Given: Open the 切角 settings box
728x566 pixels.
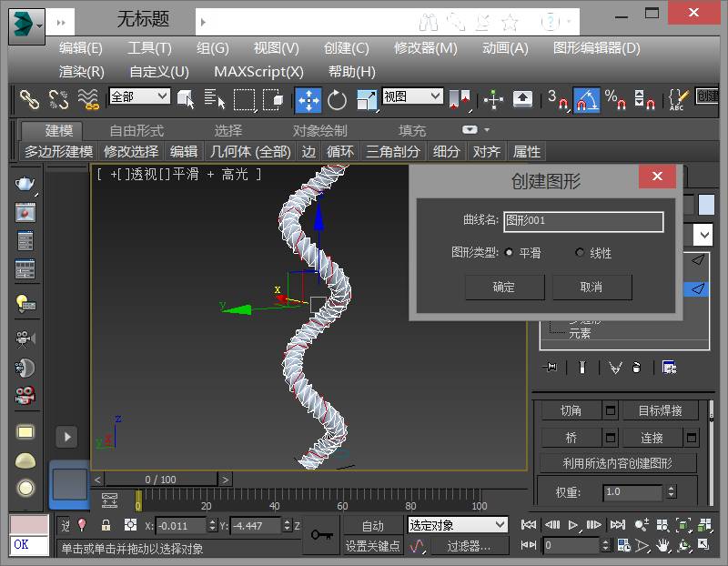Looking at the screenshot, I should point(610,410).
